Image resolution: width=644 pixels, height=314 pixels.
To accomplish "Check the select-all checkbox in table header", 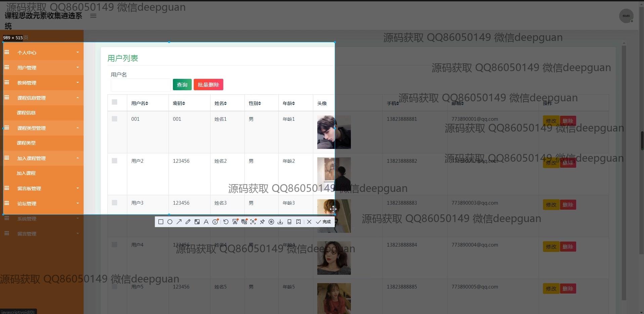I will [114, 102].
